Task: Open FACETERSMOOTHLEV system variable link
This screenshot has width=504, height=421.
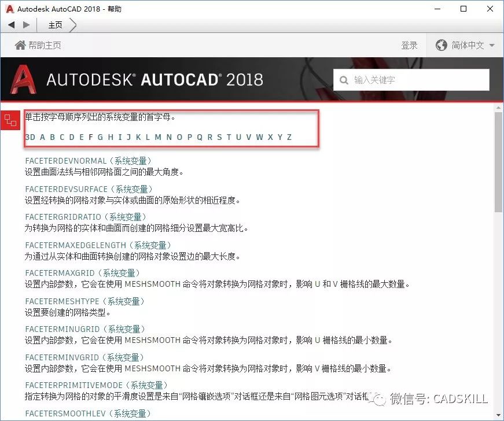Action: [88, 413]
